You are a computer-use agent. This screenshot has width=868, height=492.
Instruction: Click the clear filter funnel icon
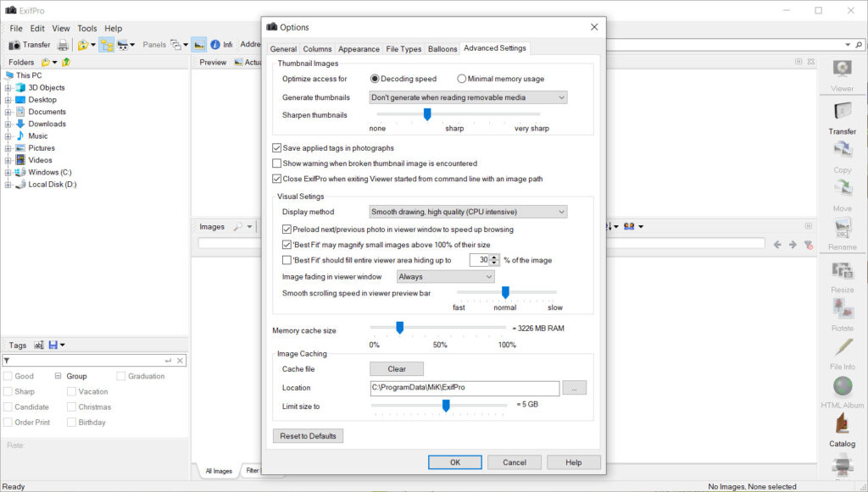(808, 245)
